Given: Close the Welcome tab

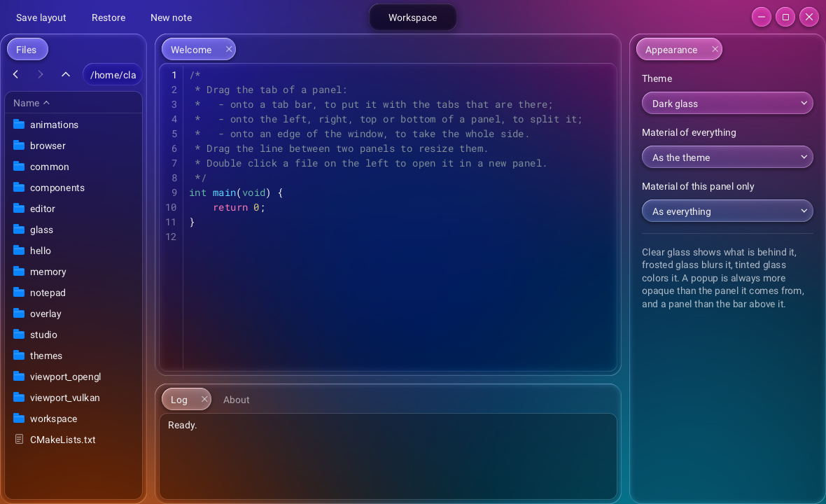Looking at the screenshot, I should tap(229, 49).
